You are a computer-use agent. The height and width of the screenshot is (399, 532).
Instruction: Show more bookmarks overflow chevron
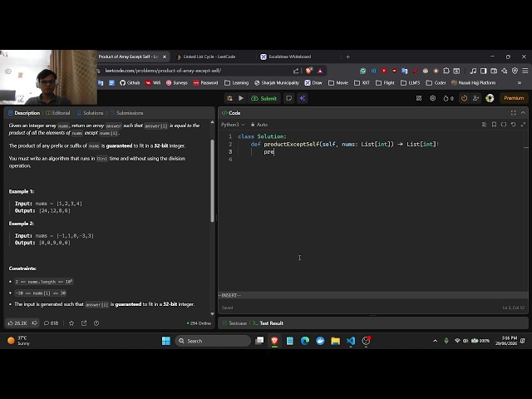(519, 83)
